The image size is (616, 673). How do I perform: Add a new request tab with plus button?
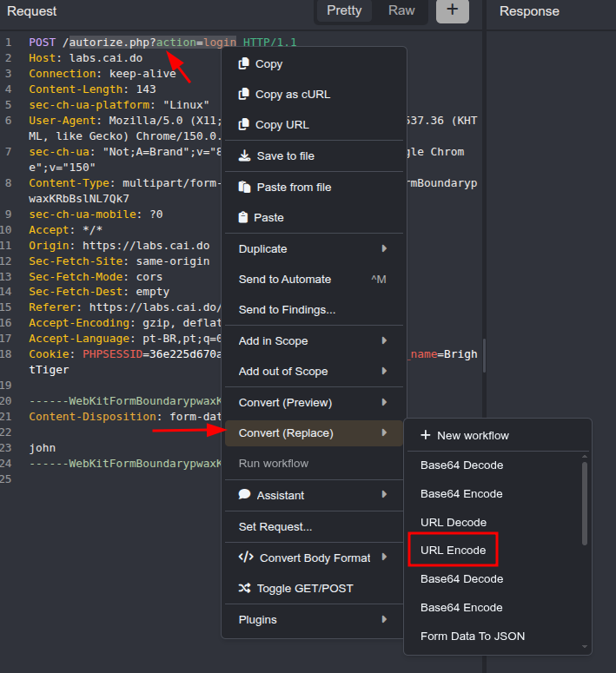click(x=453, y=10)
